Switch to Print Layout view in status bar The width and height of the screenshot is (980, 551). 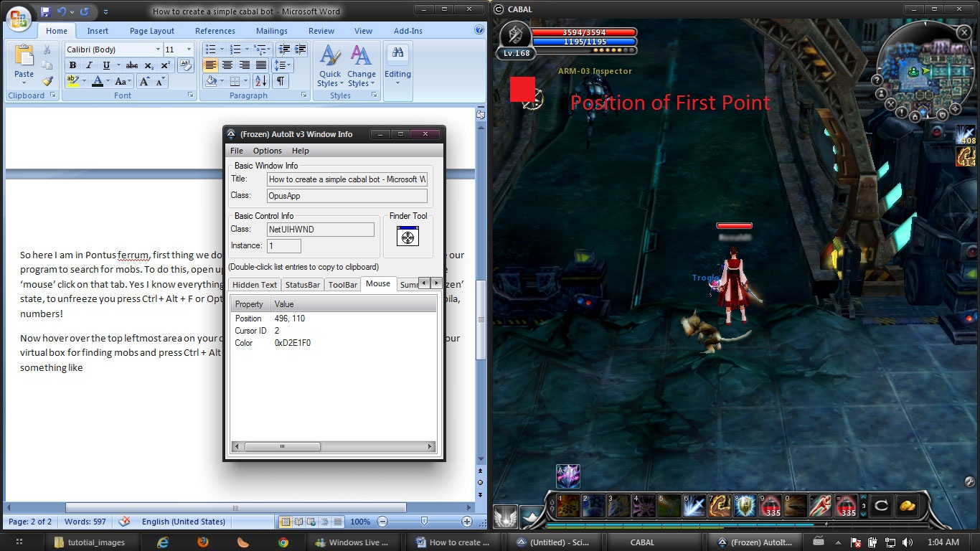(286, 522)
